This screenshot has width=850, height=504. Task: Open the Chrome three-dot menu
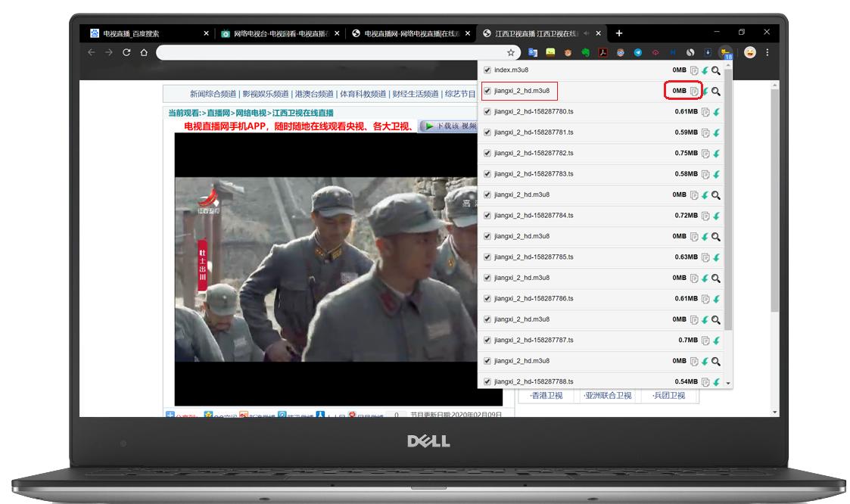tap(767, 52)
